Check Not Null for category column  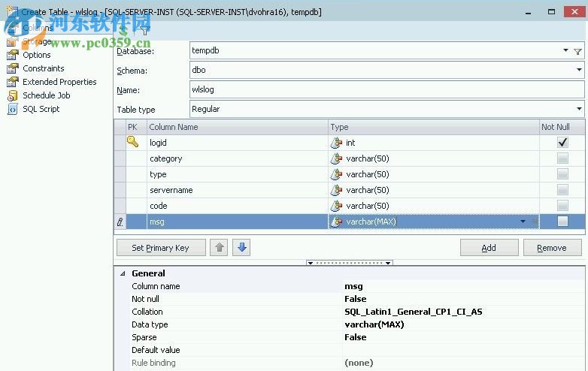(x=562, y=158)
